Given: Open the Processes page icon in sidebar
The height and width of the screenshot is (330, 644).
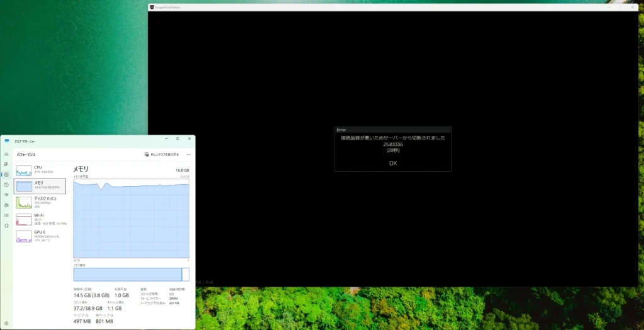Looking at the screenshot, I should pyautogui.click(x=6, y=164).
